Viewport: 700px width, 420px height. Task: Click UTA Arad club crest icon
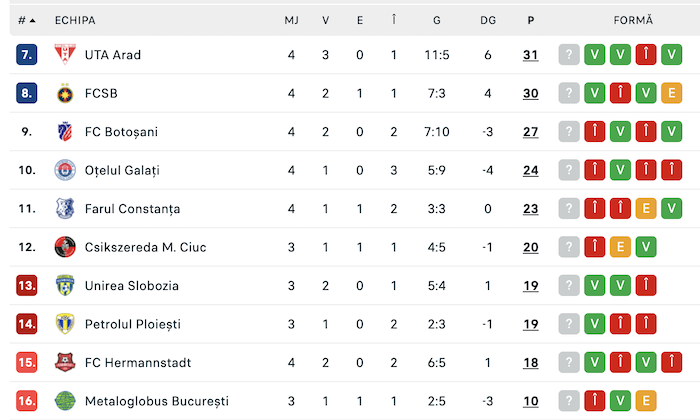click(65, 55)
